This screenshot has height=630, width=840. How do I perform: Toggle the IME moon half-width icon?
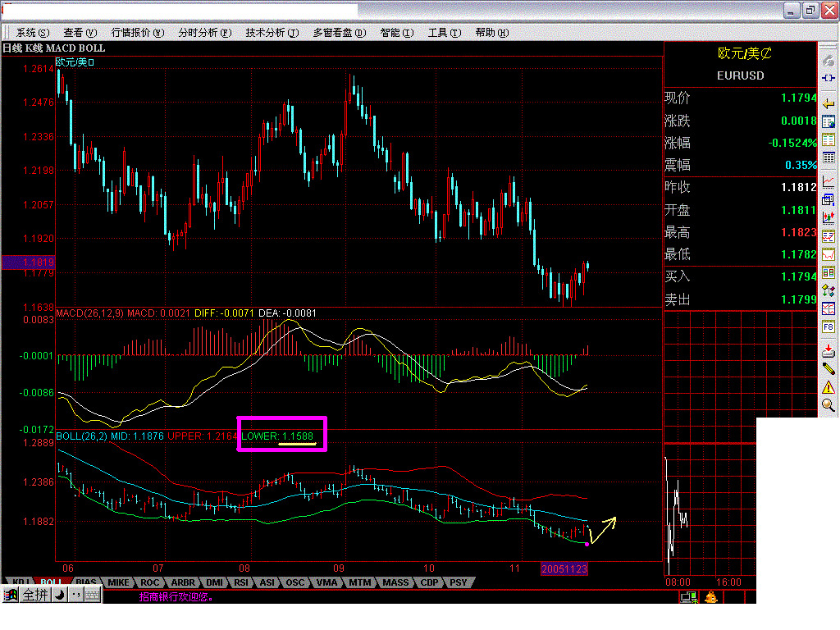coord(59,596)
